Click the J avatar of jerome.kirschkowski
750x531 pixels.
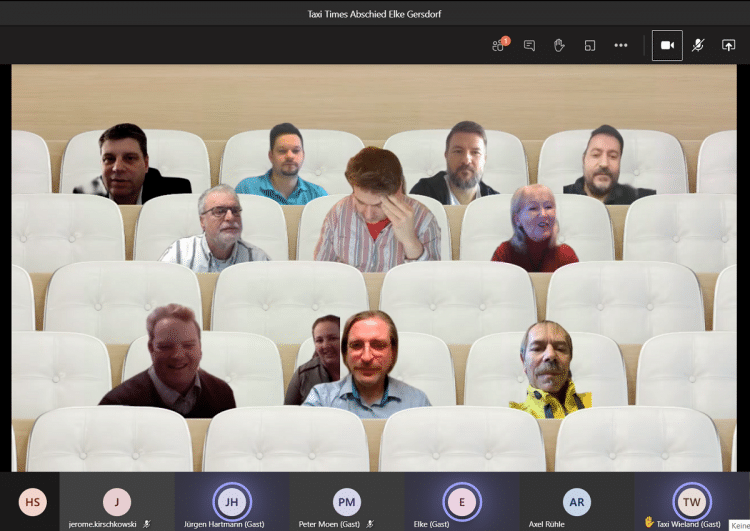[x=117, y=500]
